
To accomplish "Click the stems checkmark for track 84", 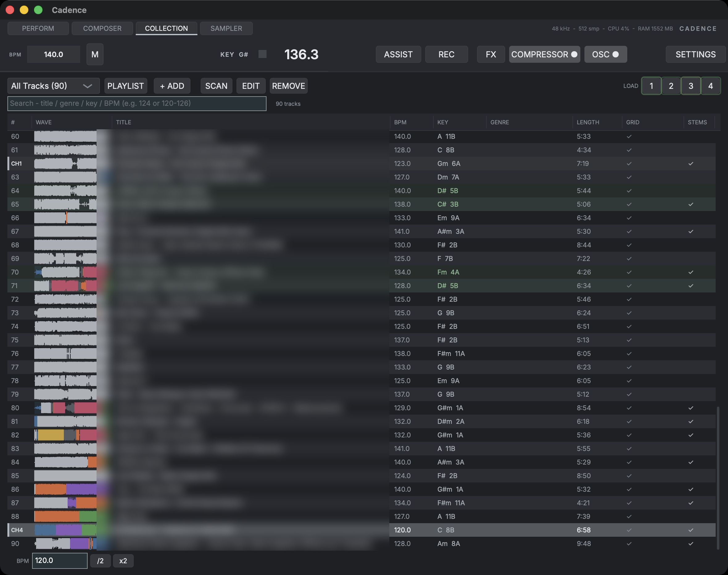I will click(691, 462).
